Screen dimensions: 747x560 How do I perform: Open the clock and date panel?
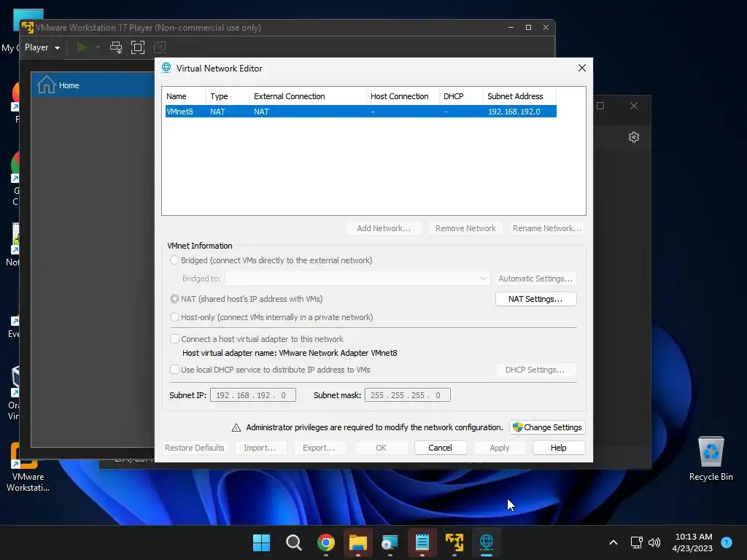[693, 542]
